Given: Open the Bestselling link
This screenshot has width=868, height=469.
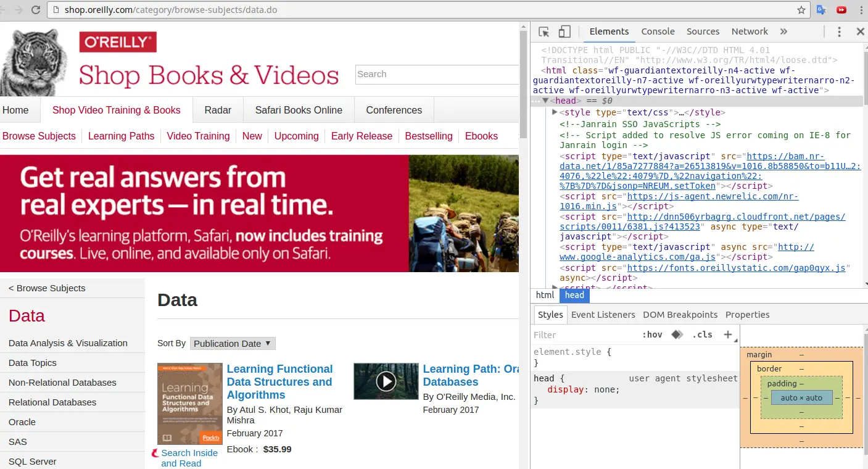Looking at the screenshot, I should [429, 136].
